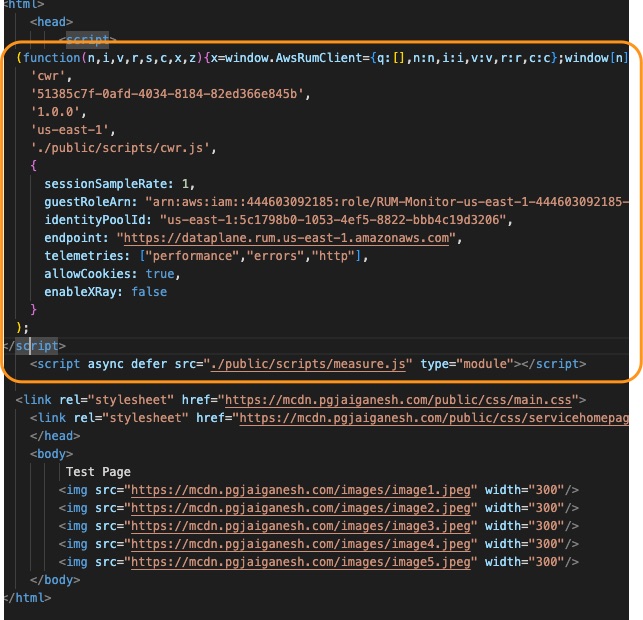Click the main.css stylesheet href link
643x620 pixels.
click(x=398, y=400)
